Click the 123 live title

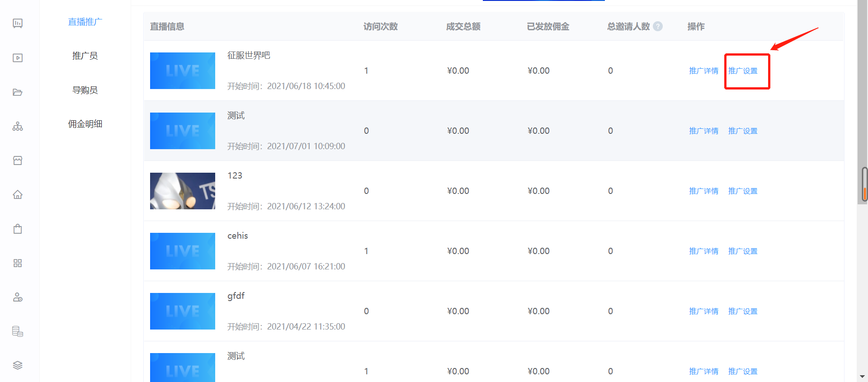click(x=235, y=175)
